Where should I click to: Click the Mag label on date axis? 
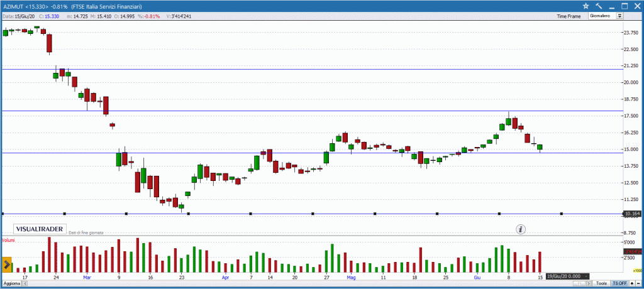click(351, 278)
